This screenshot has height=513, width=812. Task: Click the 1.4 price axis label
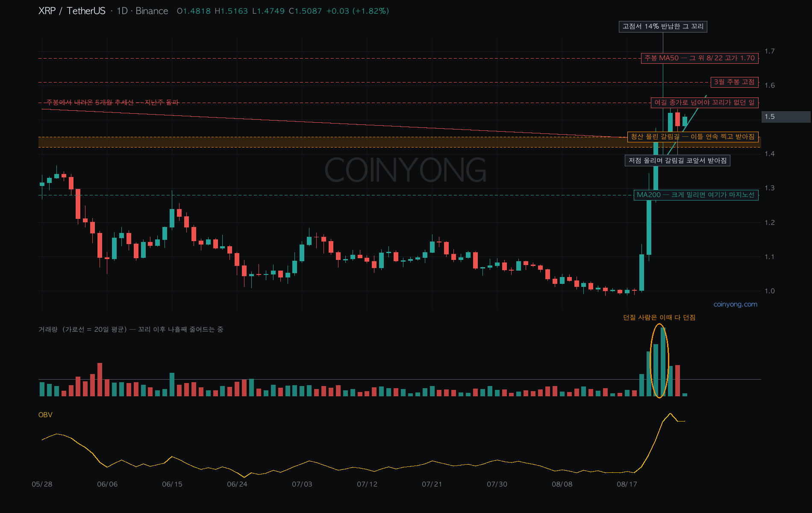pos(770,154)
